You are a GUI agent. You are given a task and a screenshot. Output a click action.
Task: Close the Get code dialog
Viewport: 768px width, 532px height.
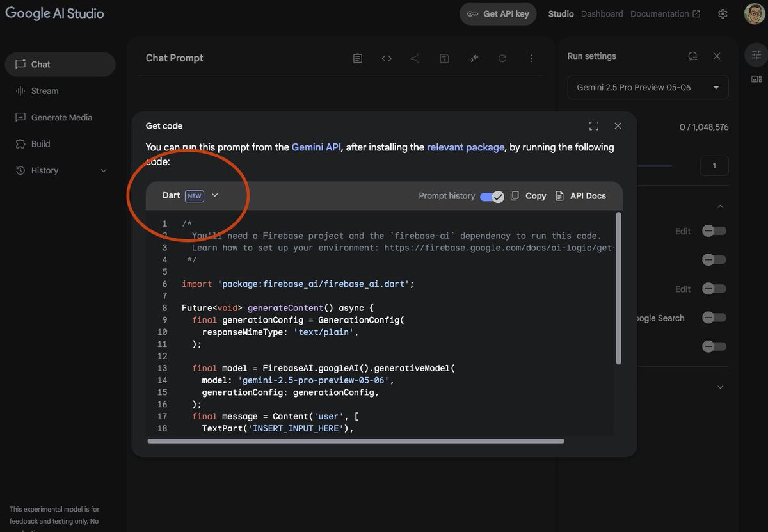[618, 126]
